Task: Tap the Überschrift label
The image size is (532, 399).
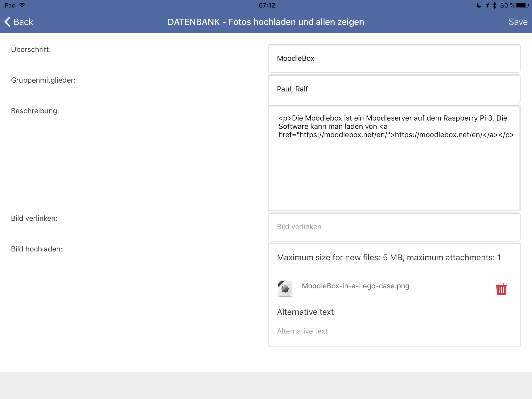Action: point(31,49)
